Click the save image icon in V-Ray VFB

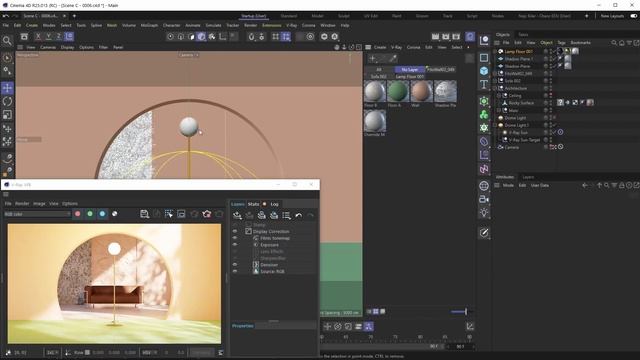click(144, 214)
